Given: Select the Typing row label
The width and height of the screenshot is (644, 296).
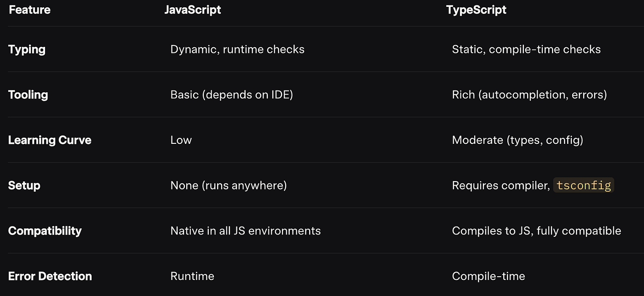Looking at the screenshot, I should [x=27, y=49].
